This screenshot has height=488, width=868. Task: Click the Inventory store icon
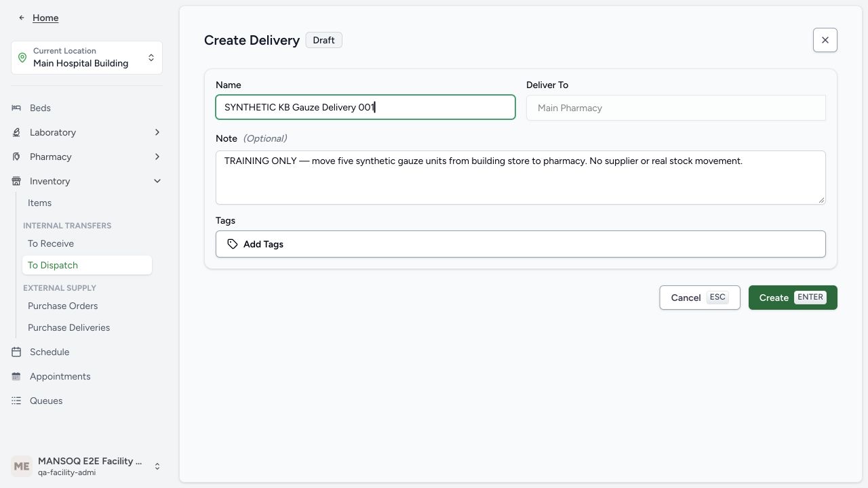[16, 181]
